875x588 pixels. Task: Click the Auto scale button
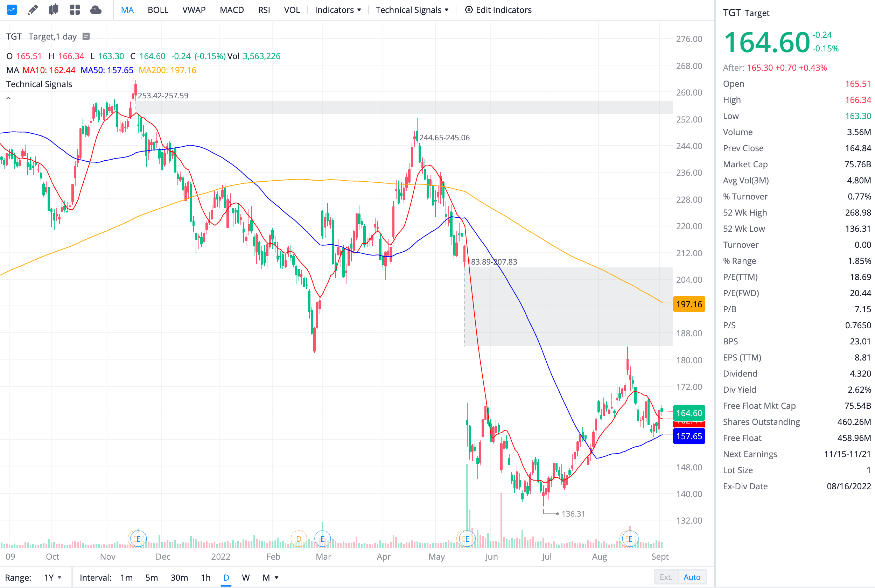coord(692,577)
